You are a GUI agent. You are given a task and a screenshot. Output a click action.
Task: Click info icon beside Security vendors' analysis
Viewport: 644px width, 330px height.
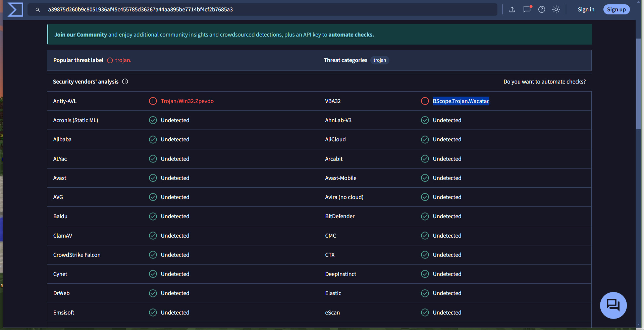(125, 82)
